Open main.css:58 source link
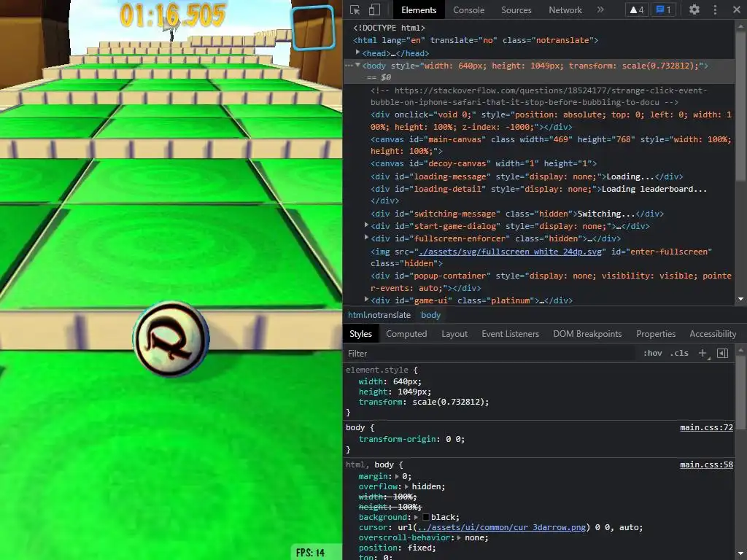The image size is (747, 560). pos(706,464)
